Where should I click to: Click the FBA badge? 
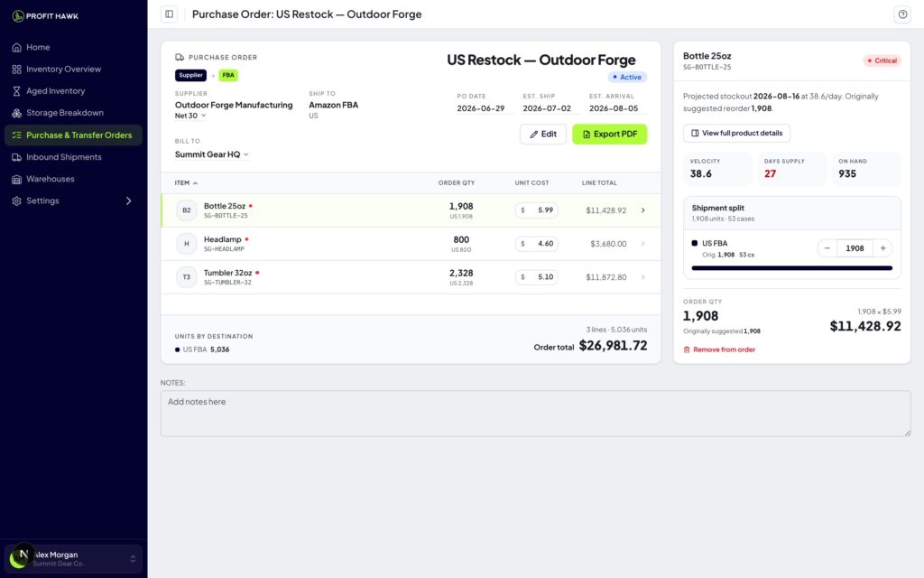click(228, 75)
